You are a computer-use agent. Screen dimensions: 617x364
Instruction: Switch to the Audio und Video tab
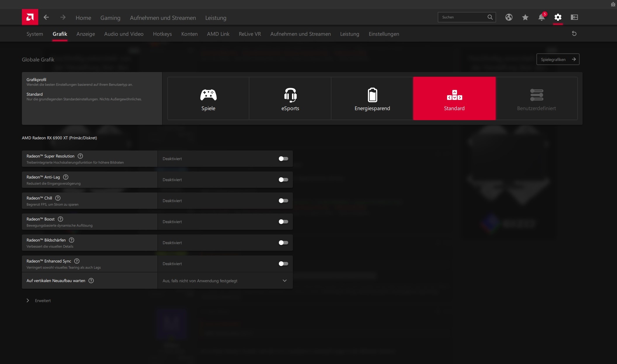click(124, 34)
